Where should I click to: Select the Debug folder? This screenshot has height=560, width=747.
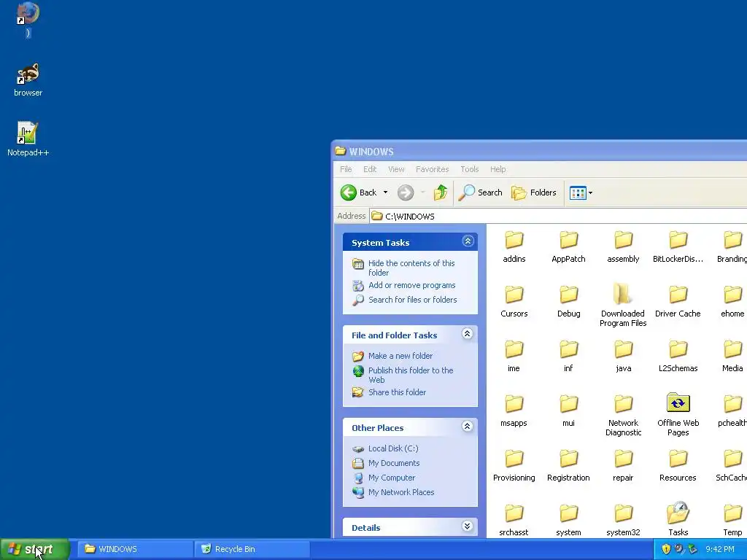tap(569, 301)
